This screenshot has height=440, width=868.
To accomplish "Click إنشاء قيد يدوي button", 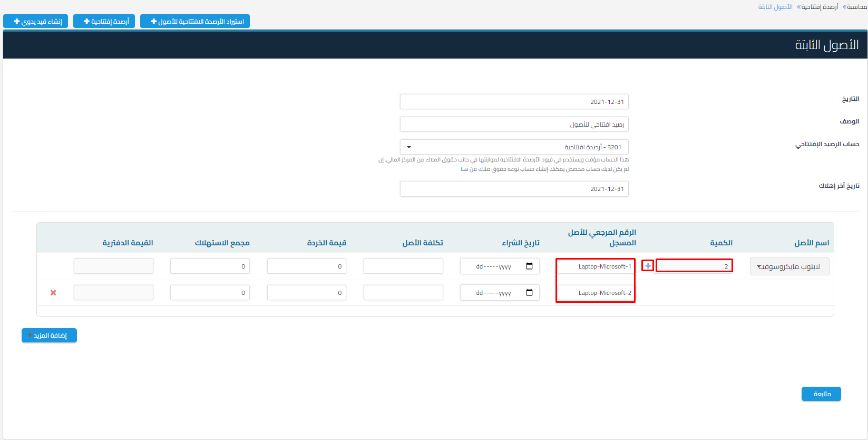I will (36, 22).
